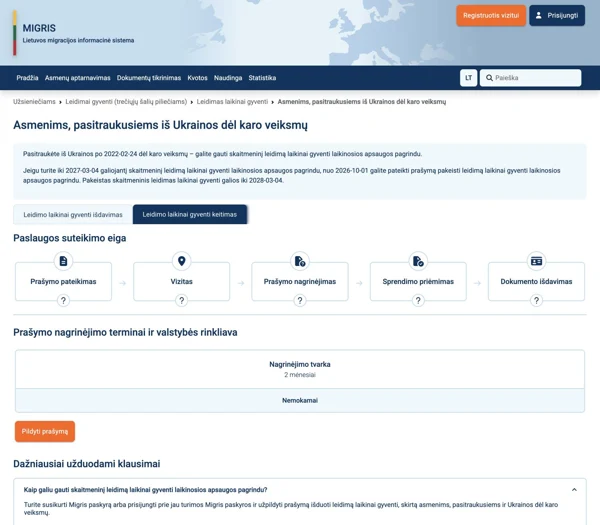Click the document review icon above Prašymo nagrinėjimas
600x525 pixels.
pos(300,261)
